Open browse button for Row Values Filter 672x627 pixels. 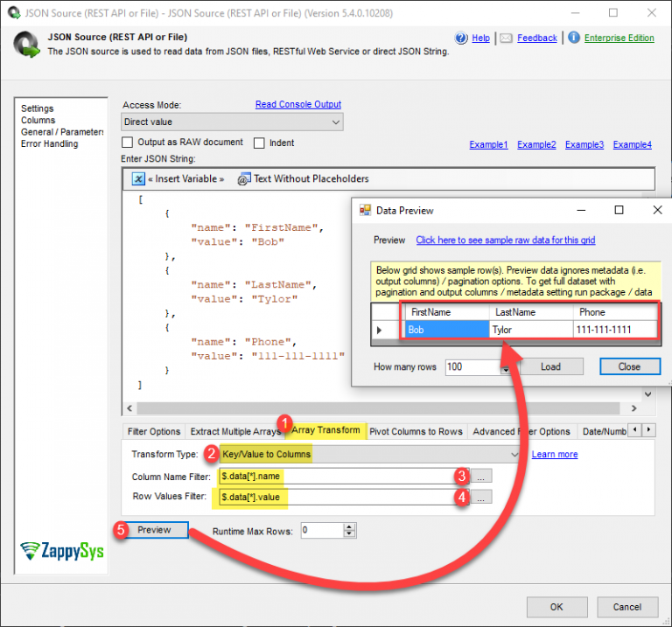point(483,497)
